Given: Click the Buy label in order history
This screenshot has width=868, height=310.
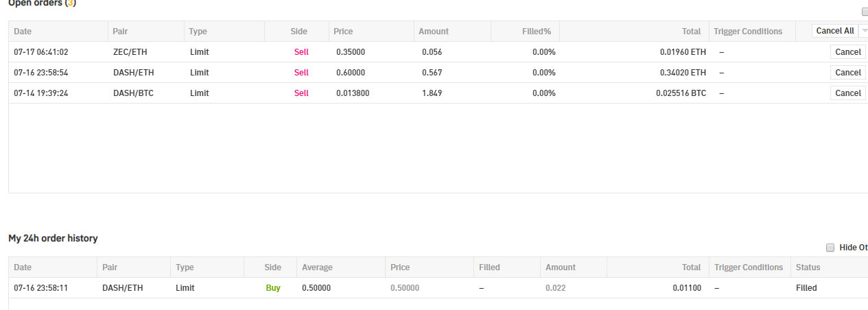Looking at the screenshot, I should (x=273, y=288).
